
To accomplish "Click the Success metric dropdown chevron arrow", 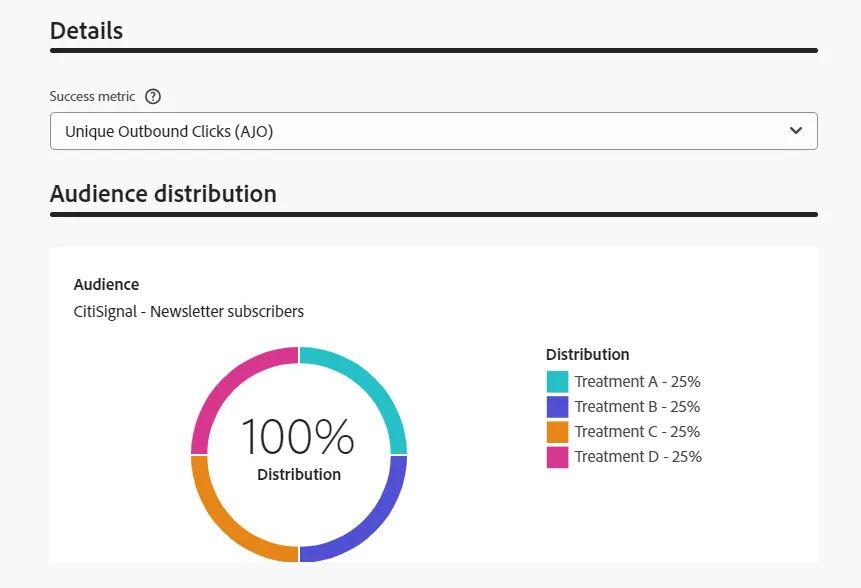I will pos(796,131).
